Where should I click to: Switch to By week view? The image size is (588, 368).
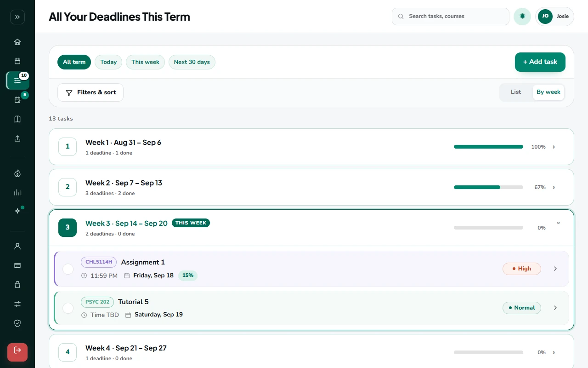548,92
